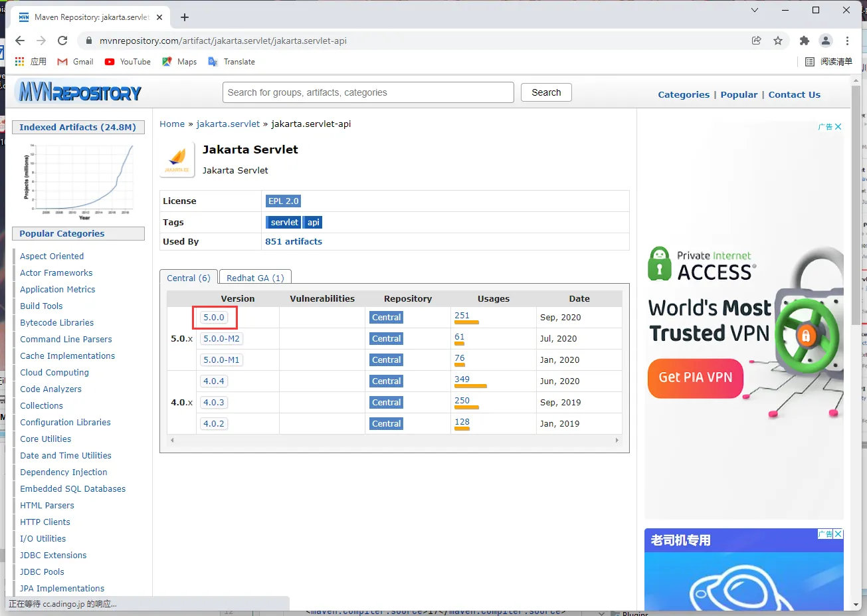Open version 5.0.0 link
Viewport: 867px width, 616px height.
(x=214, y=317)
